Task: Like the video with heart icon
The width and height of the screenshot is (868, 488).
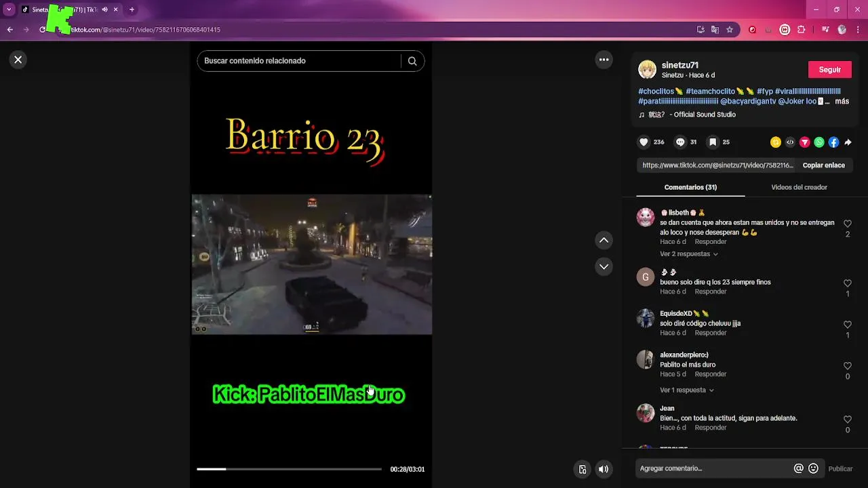Action: (x=644, y=142)
